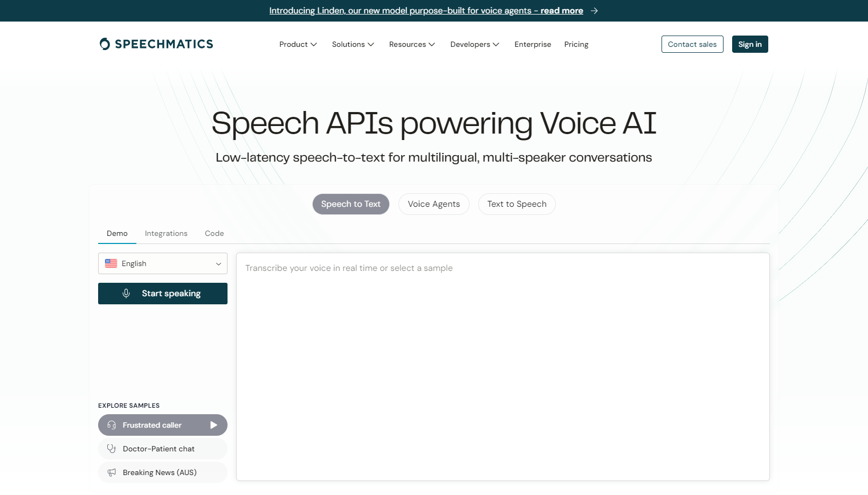Image resolution: width=868 pixels, height=495 pixels.
Task: Play the Frustrated caller sample
Action: pyautogui.click(x=213, y=425)
